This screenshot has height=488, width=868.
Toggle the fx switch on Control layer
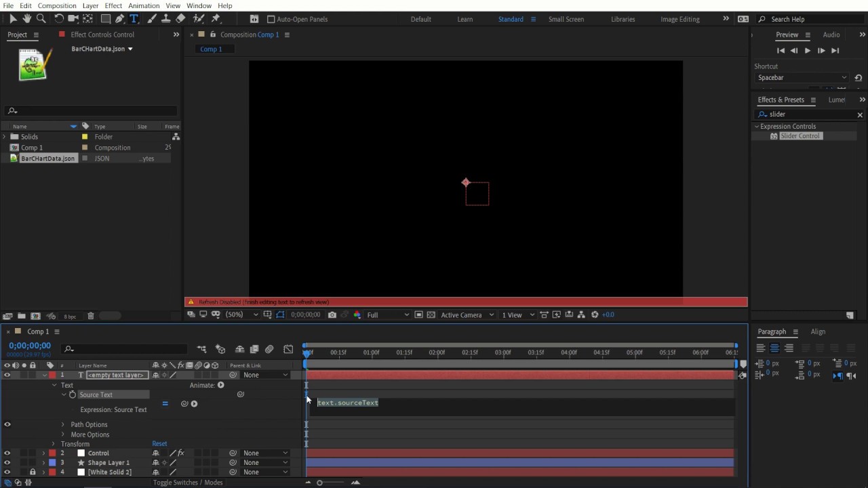pyautogui.click(x=181, y=453)
